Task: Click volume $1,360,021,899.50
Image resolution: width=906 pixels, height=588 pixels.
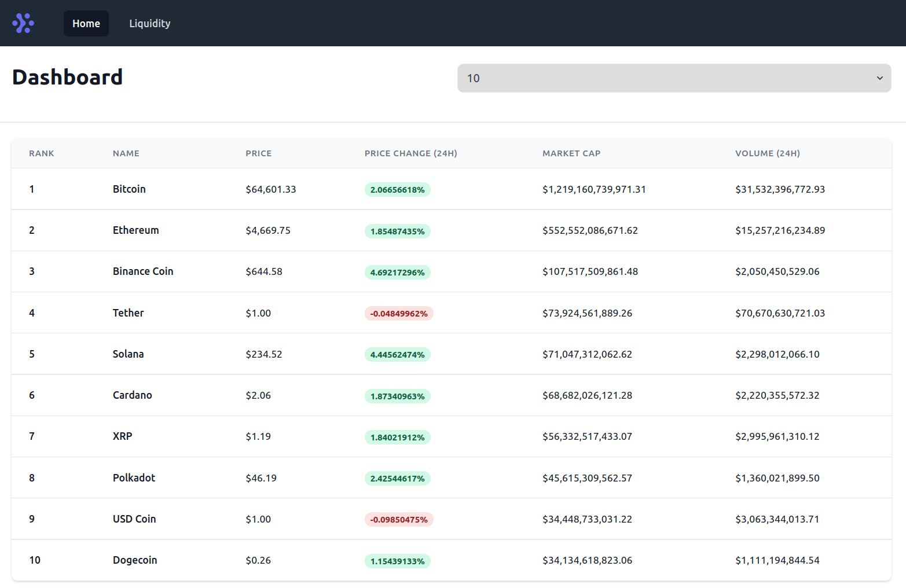Action: (777, 478)
